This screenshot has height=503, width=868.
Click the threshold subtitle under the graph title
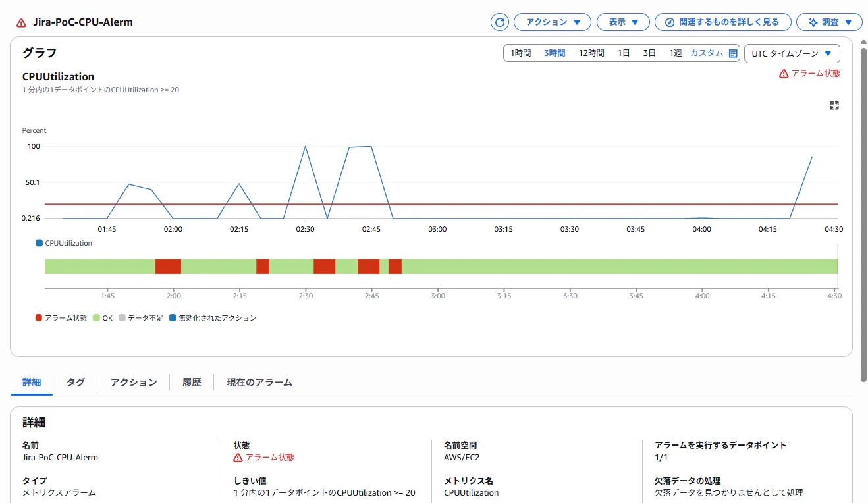(101, 90)
